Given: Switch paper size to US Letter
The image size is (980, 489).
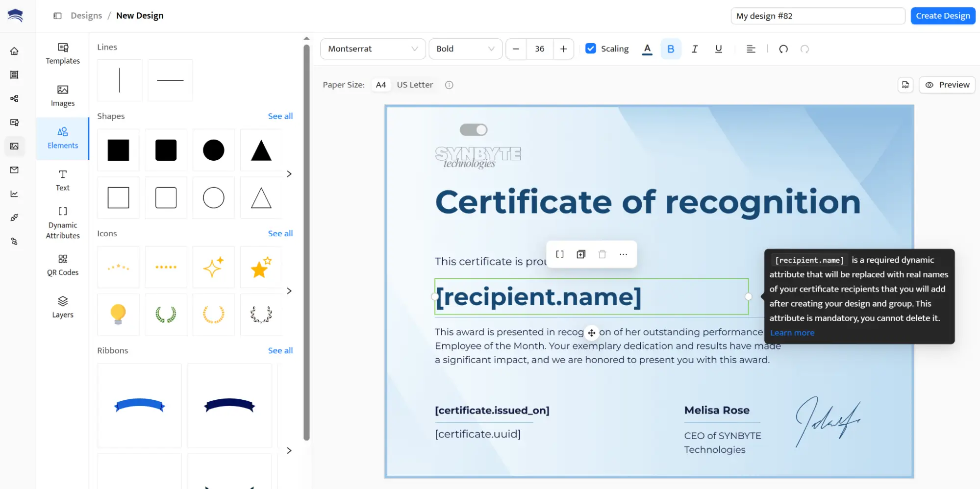Looking at the screenshot, I should [414, 84].
